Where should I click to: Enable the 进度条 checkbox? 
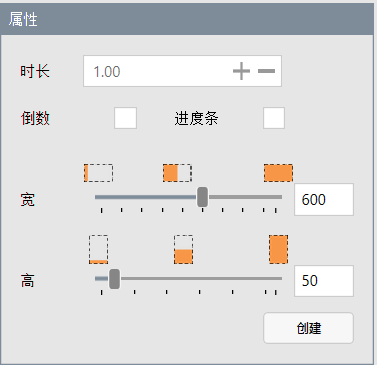click(x=274, y=118)
